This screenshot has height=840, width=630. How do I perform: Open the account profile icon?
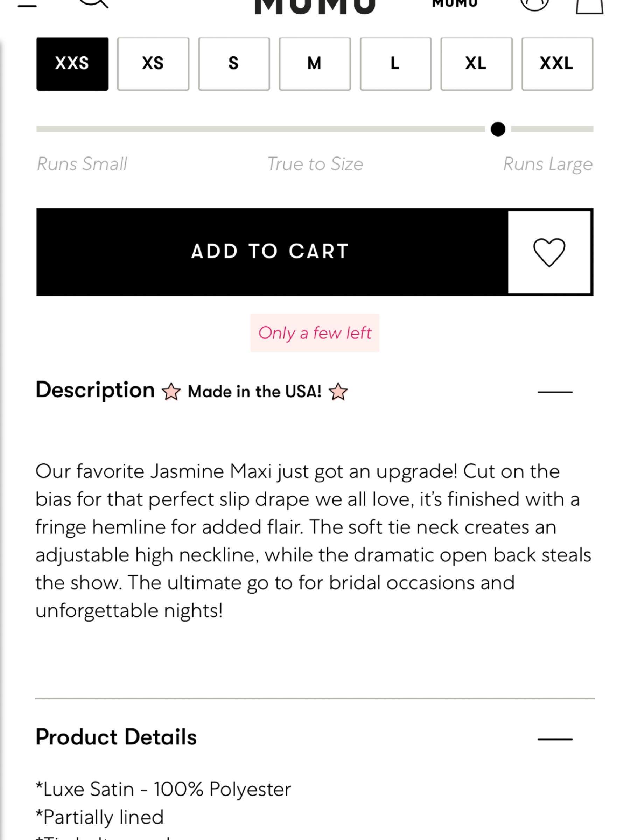pos(534,4)
